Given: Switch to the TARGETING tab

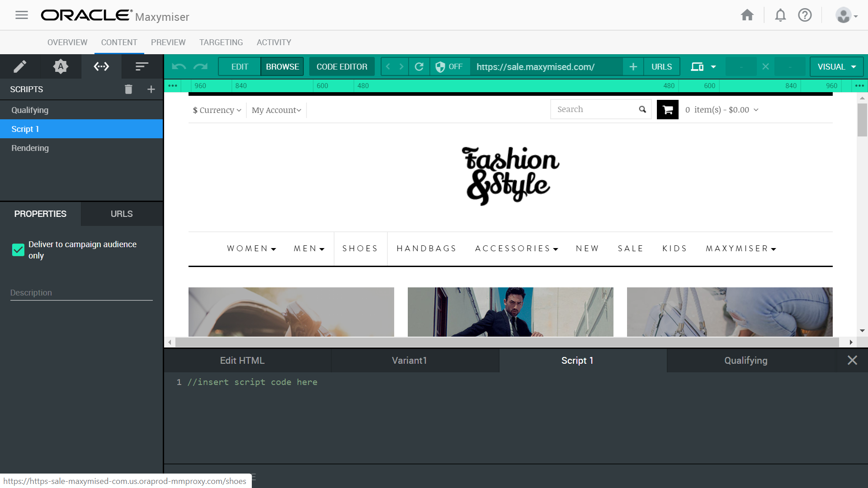Looking at the screenshot, I should 221,42.
